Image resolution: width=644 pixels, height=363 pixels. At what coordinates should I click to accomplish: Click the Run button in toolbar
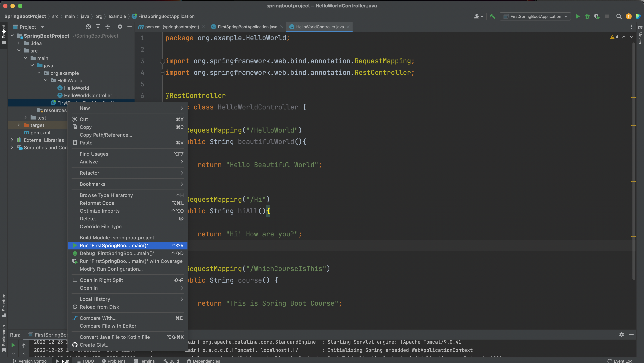point(578,16)
